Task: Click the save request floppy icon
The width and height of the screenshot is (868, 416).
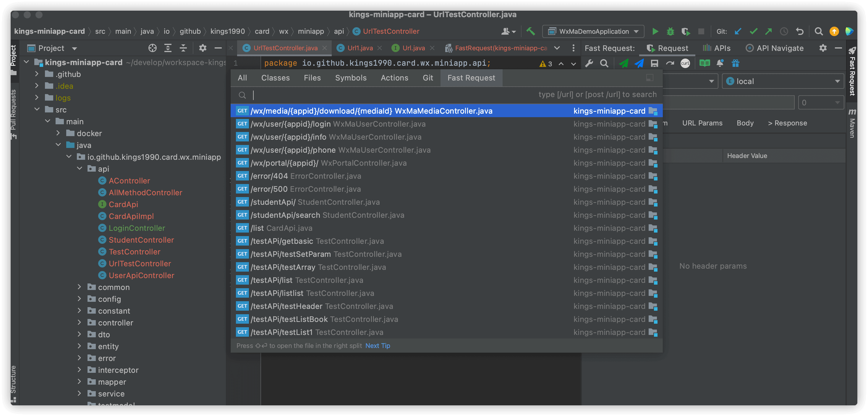Action: pos(654,63)
